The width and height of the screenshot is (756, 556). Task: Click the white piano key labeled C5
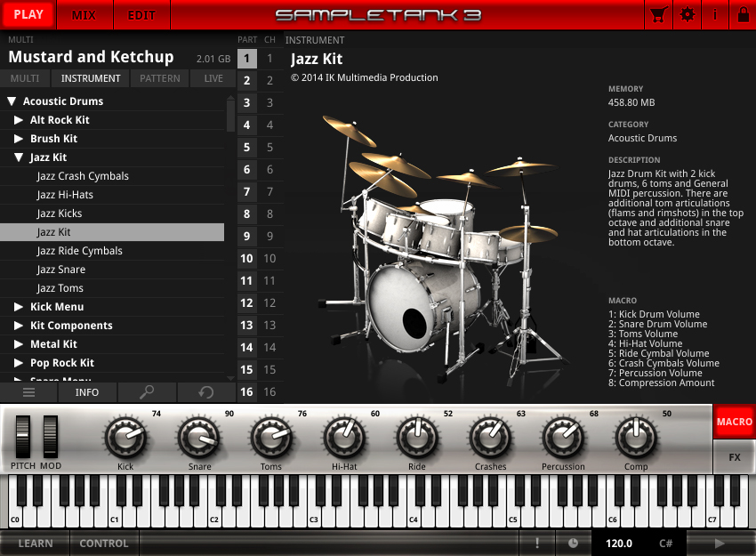(x=512, y=516)
